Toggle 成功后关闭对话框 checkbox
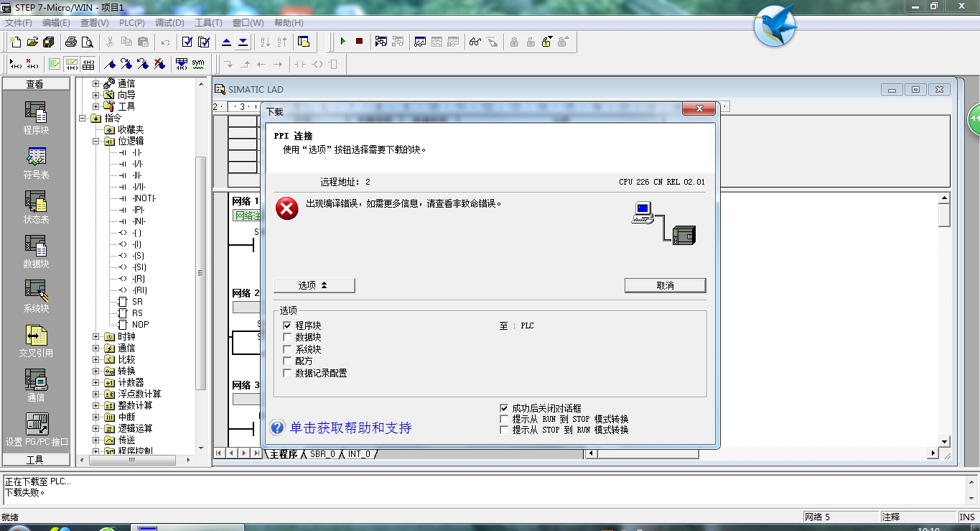The image size is (980, 531). pos(504,407)
